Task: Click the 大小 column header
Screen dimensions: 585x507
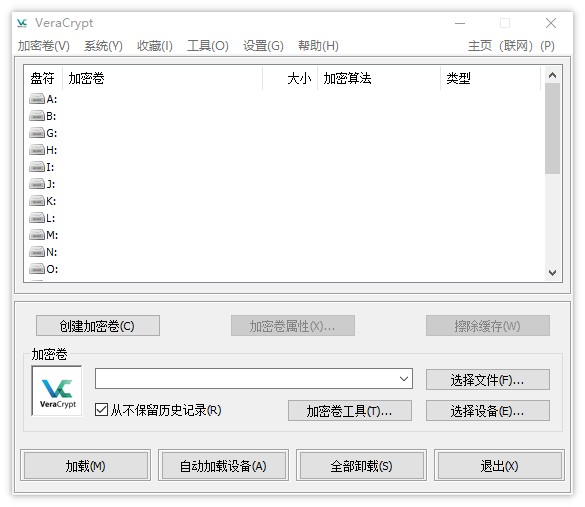Action: pos(290,78)
